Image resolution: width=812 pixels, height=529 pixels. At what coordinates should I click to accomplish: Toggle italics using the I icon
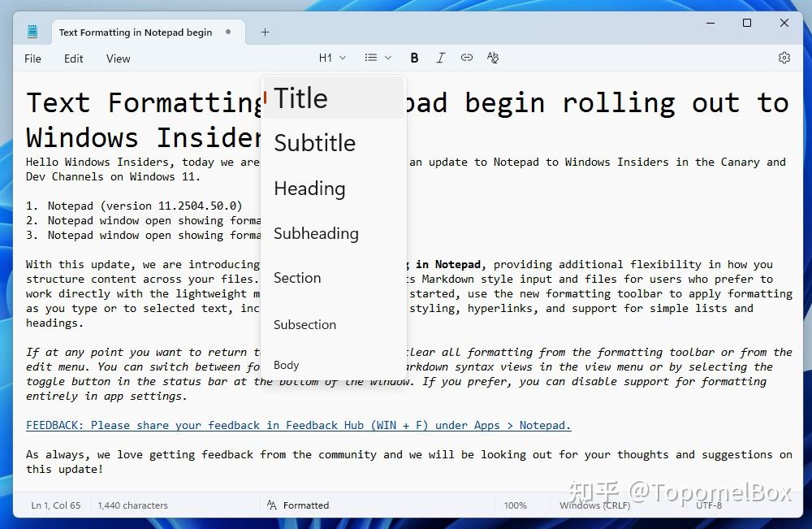coord(441,58)
